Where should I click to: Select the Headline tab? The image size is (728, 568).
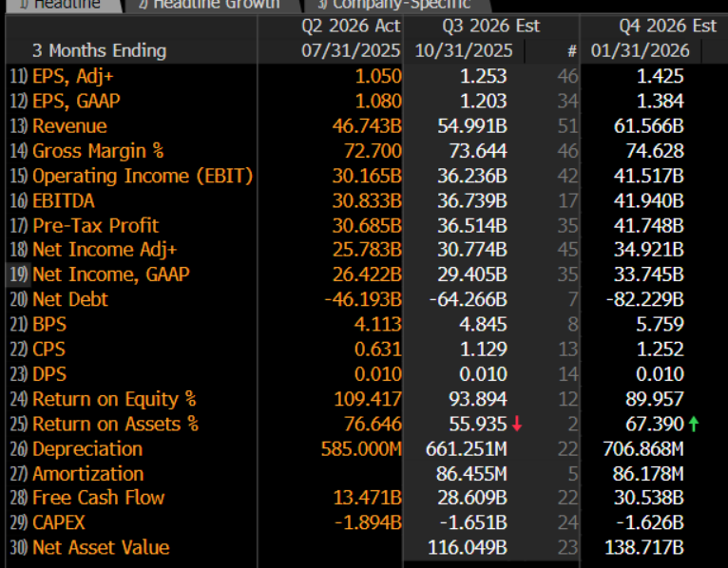[63, 5]
